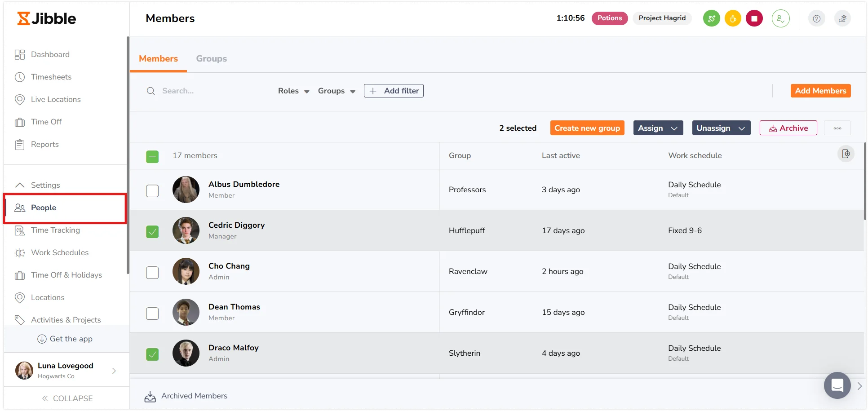
Task: Uncheck Cedric Diggory's checkbox
Action: point(152,232)
